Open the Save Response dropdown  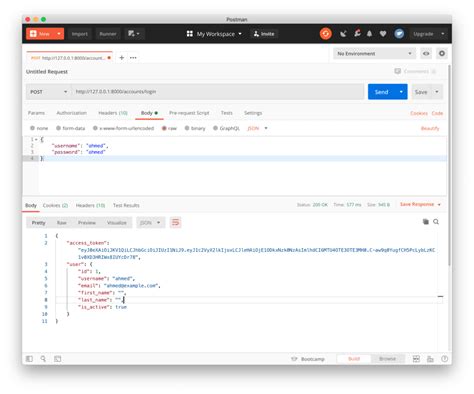[x=420, y=204]
